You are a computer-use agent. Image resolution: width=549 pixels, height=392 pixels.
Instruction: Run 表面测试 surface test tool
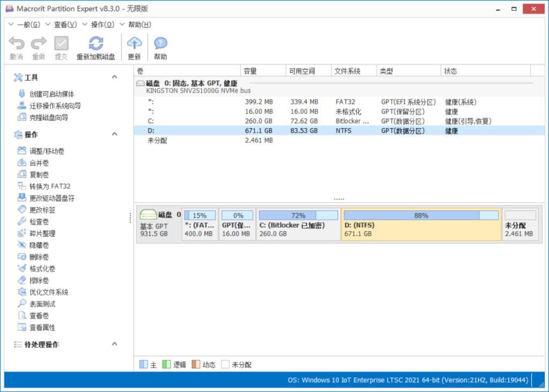pyautogui.click(x=42, y=304)
